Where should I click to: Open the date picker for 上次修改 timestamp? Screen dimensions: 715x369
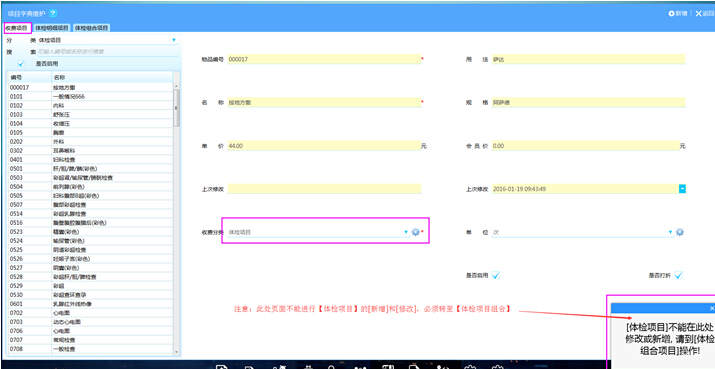tap(682, 188)
